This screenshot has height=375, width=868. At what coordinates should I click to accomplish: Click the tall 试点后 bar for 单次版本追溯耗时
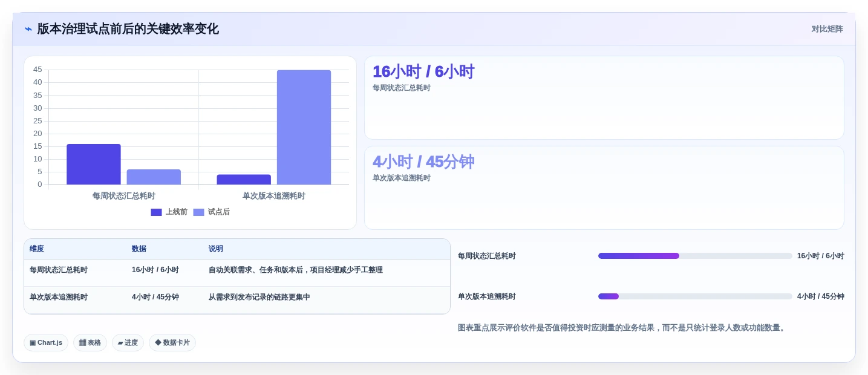coord(304,127)
